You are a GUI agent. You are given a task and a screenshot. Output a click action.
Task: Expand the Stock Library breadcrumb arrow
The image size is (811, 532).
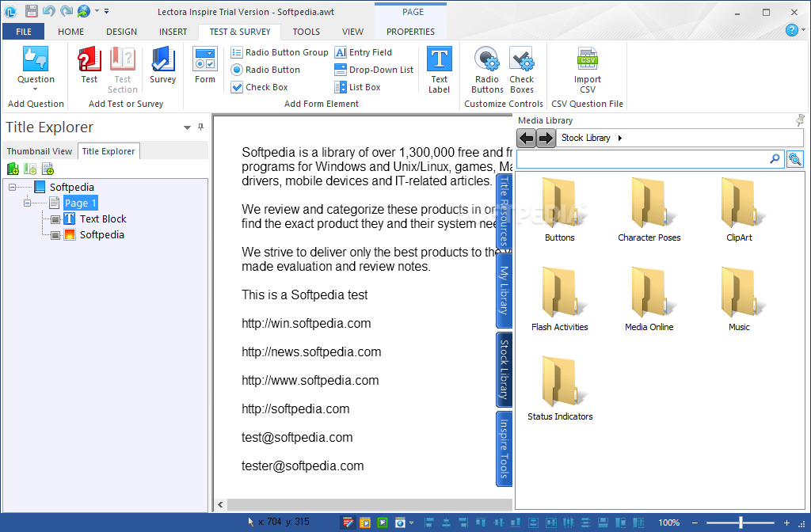(619, 138)
